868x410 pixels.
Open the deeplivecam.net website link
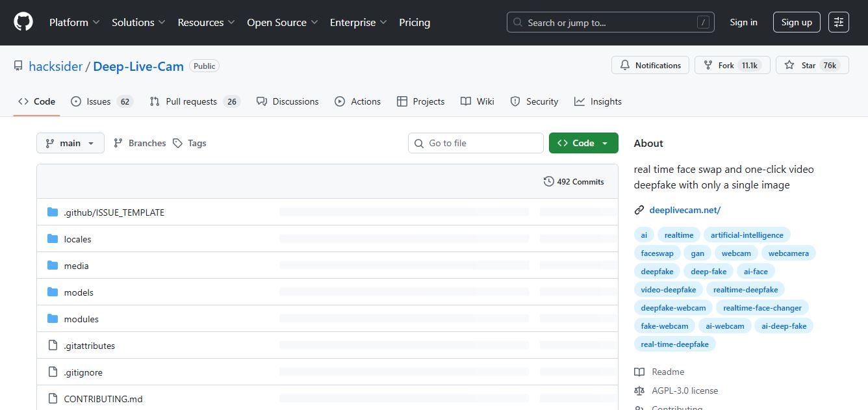pos(685,210)
